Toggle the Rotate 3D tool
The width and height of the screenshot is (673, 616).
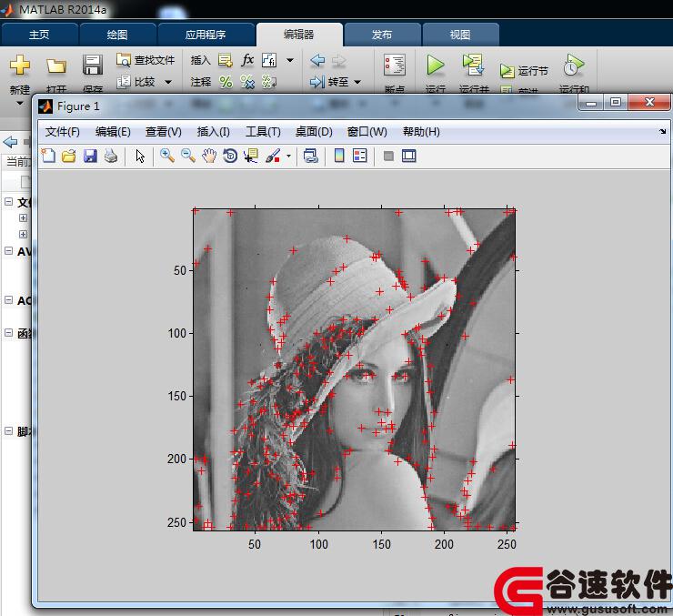[x=230, y=156]
